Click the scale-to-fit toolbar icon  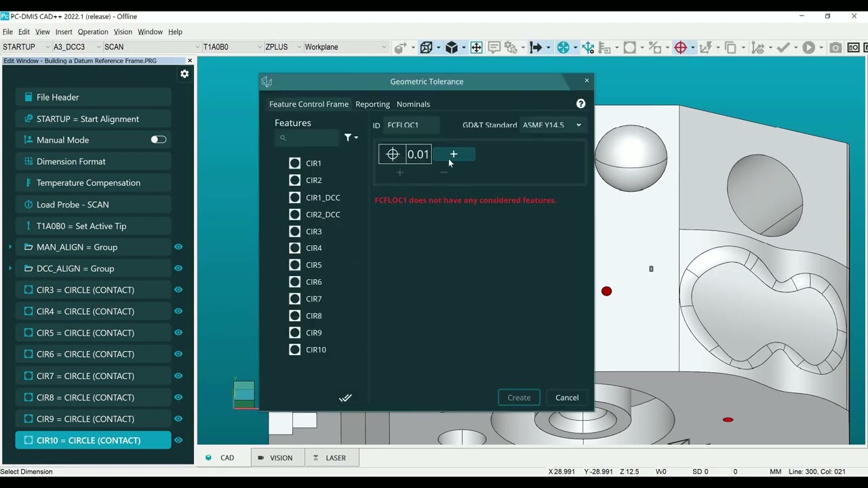tap(477, 47)
